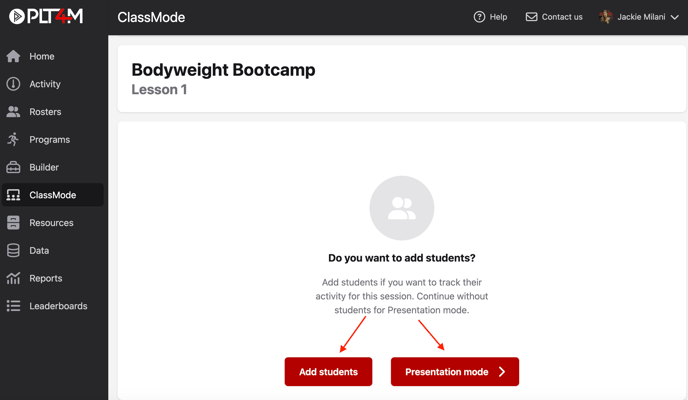Click the Contact us link
This screenshot has height=400, width=688.
(554, 17)
